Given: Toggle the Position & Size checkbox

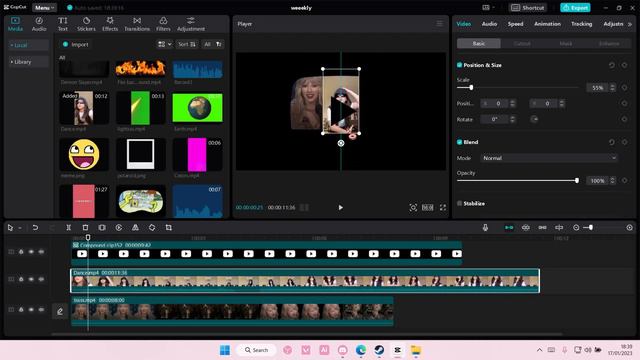Looking at the screenshot, I should click(x=459, y=65).
